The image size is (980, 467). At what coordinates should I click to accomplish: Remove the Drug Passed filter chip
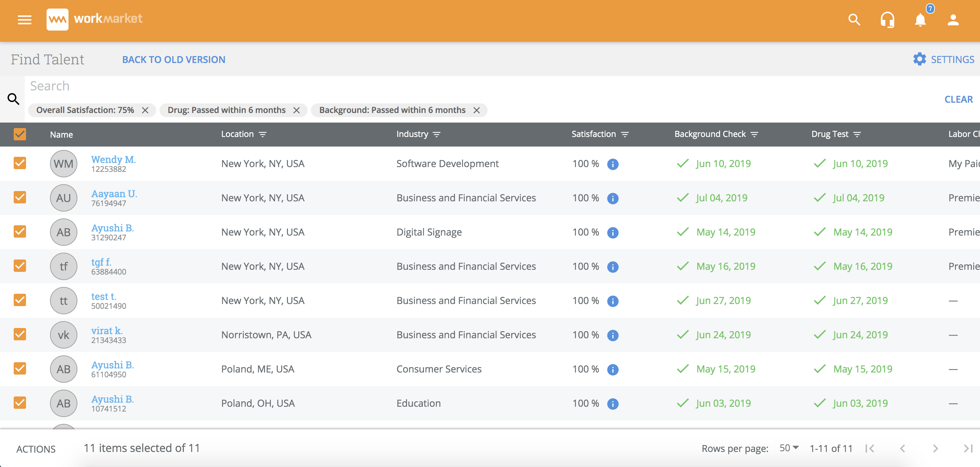pos(296,110)
